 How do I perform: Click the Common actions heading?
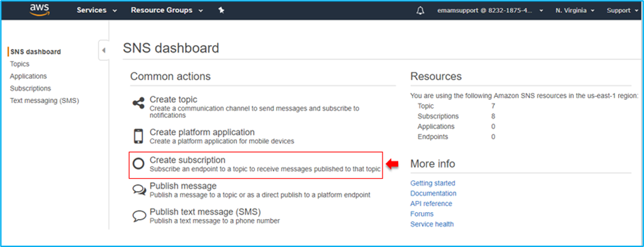click(171, 76)
